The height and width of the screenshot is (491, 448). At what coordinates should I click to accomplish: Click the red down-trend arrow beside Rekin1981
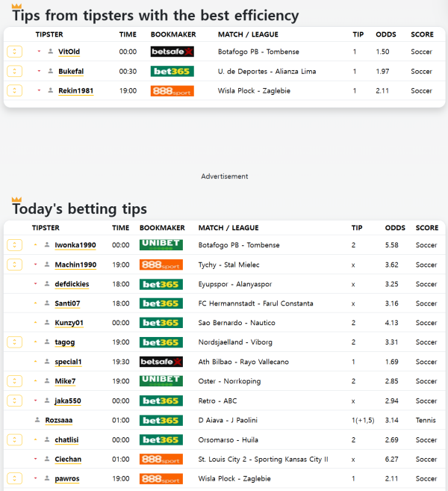click(39, 90)
